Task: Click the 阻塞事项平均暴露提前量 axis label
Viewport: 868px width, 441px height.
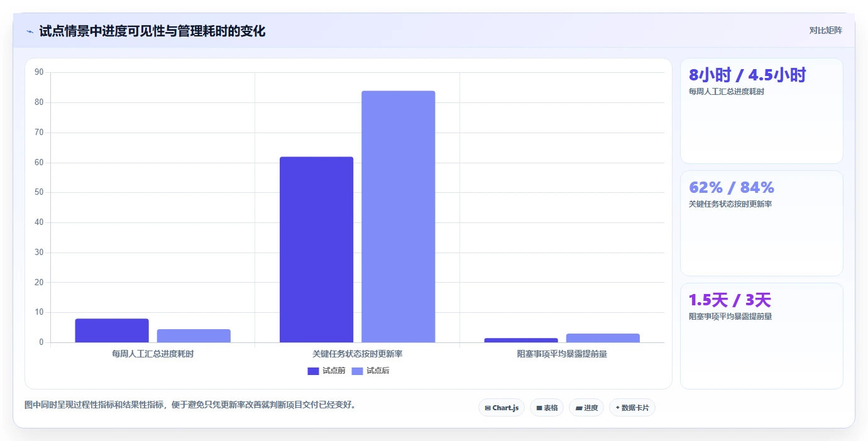Action: click(562, 354)
